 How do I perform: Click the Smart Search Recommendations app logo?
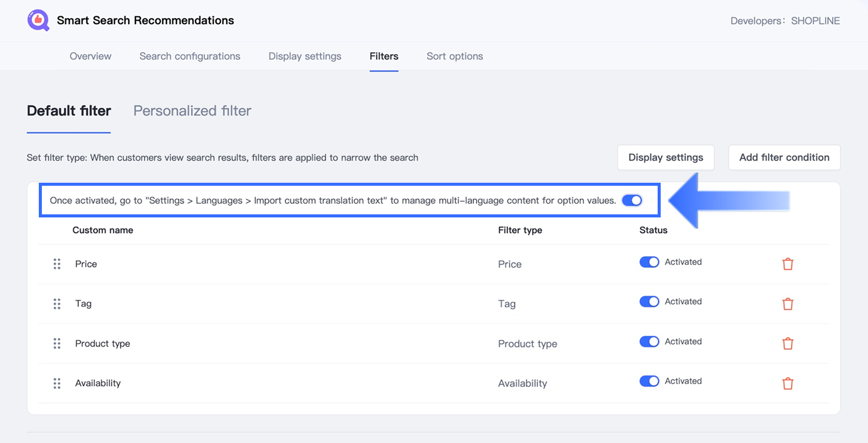(38, 20)
